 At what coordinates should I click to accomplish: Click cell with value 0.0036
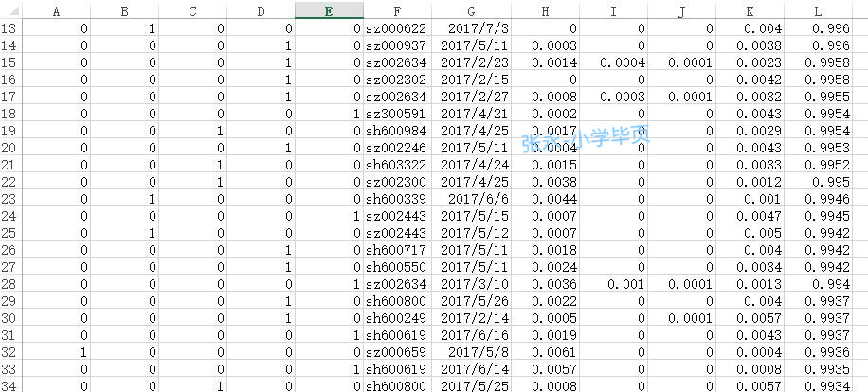(545, 284)
